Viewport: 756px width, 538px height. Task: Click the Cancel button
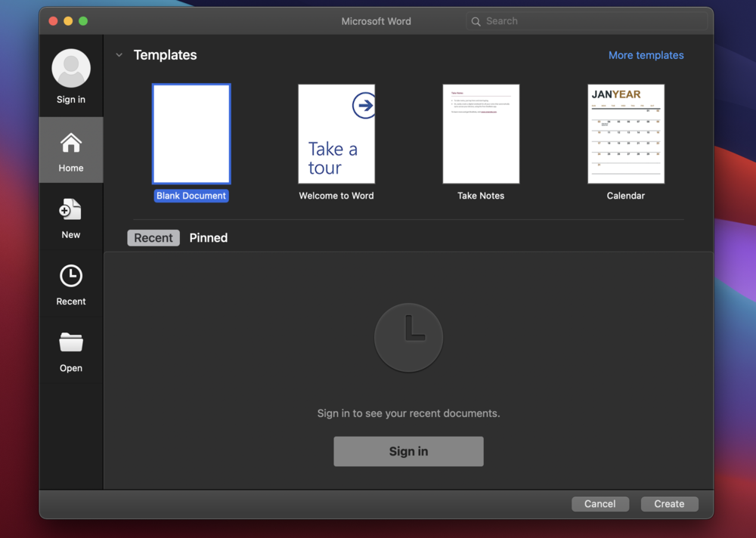600,504
